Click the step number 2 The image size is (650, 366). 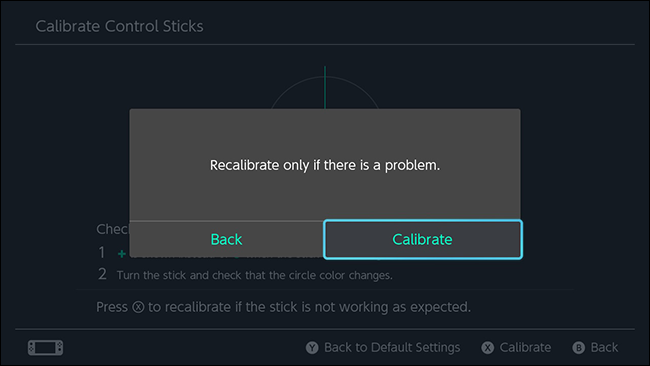[x=102, y=274]
